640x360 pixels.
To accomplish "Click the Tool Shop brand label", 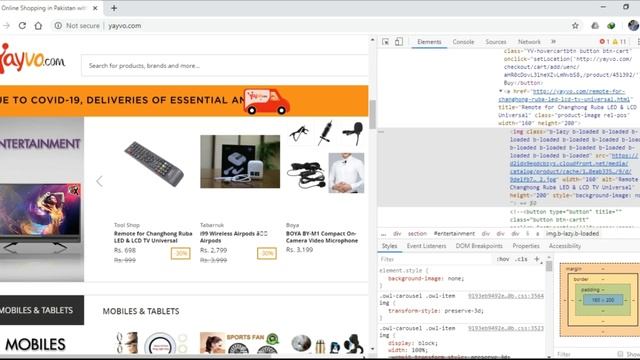I will (127, 225).
